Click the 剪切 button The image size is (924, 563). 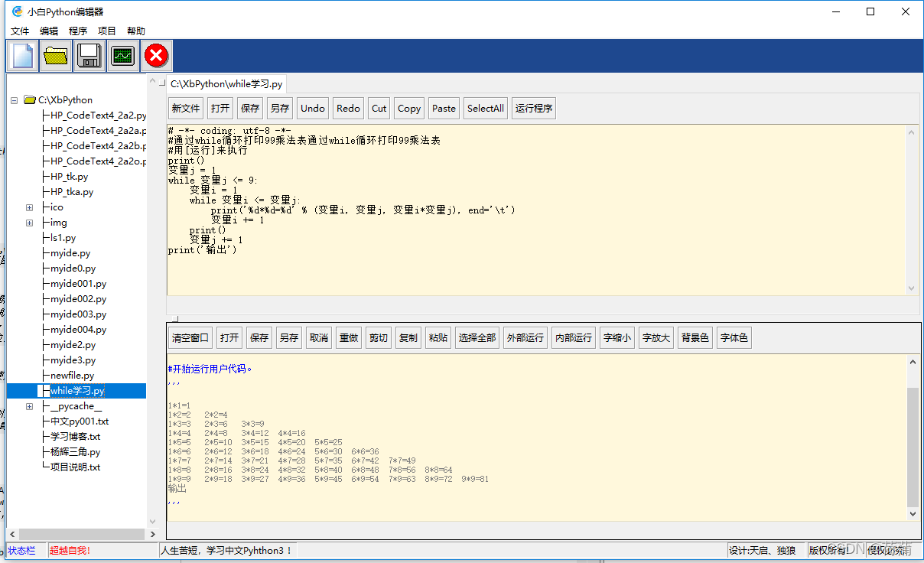379,337
